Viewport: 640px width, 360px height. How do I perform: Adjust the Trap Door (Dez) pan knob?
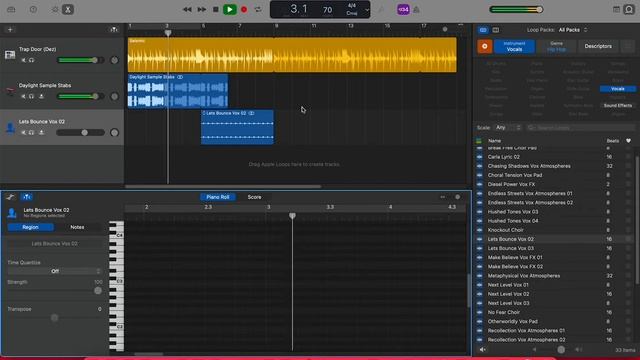click(x=114, y=60)
